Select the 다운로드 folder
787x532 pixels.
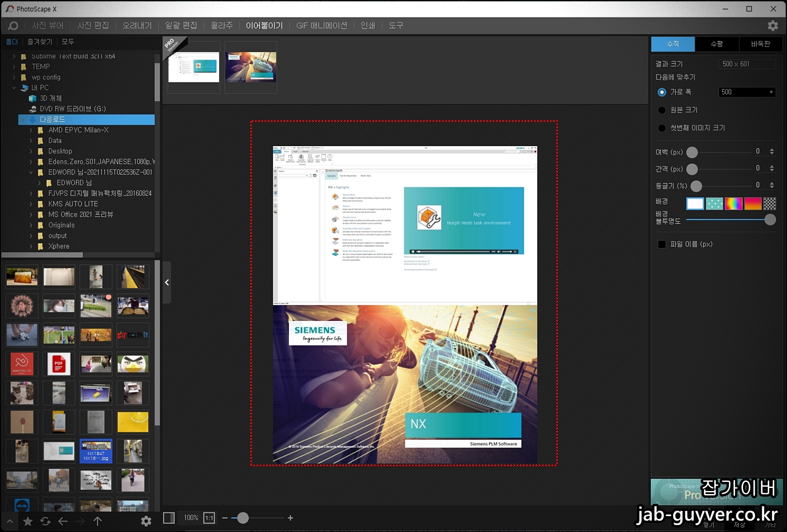pos(86,119)
